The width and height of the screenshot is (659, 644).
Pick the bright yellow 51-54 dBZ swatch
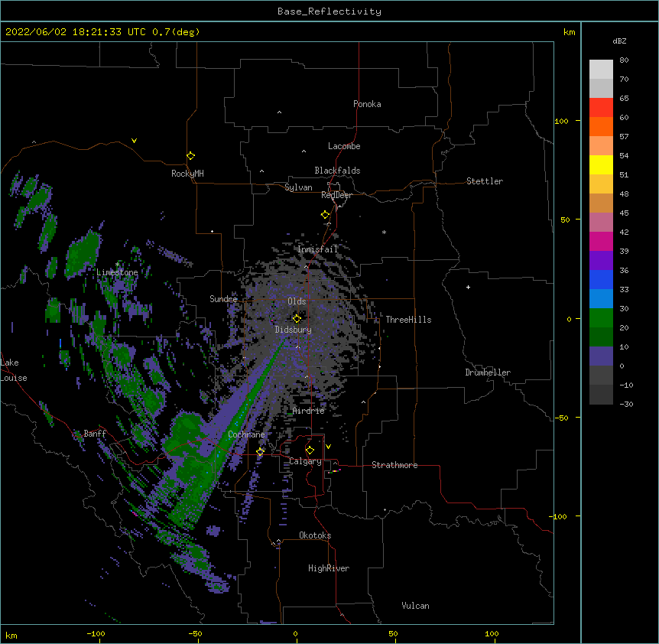pyautogui.click(x=601, y=164)
